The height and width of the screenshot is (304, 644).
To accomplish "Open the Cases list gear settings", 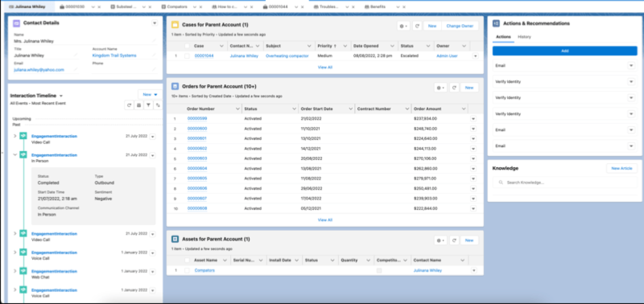I will (x=403, y=26).
